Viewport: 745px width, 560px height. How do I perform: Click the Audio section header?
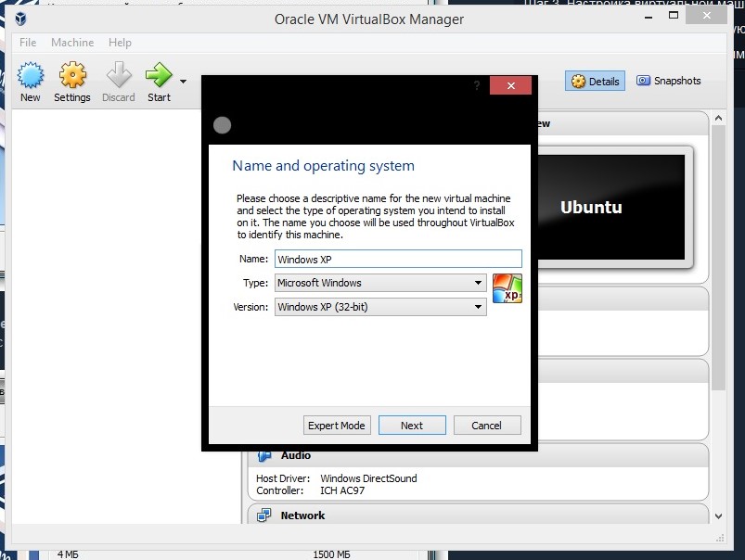478,455
